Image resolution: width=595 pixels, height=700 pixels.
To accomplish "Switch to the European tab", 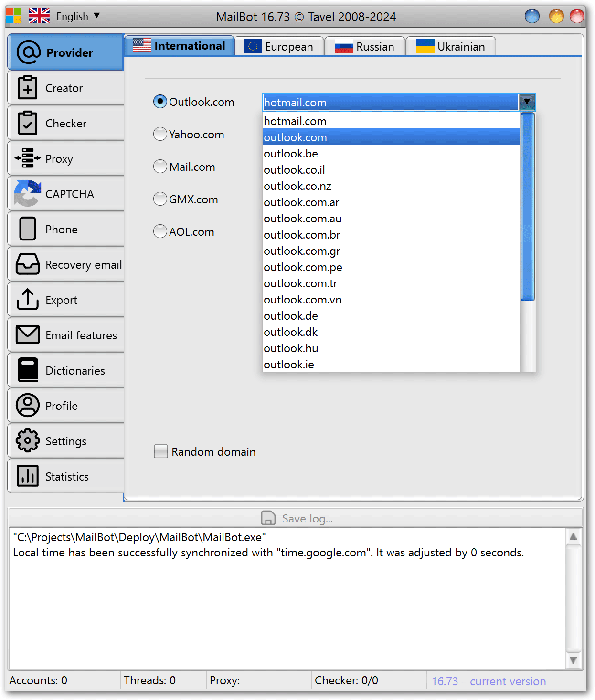I will tap(279, 46).
